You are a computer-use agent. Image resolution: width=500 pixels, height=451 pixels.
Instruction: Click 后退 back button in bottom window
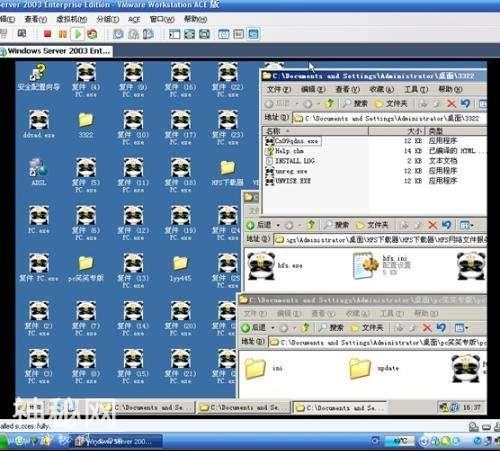click(254, 328)
